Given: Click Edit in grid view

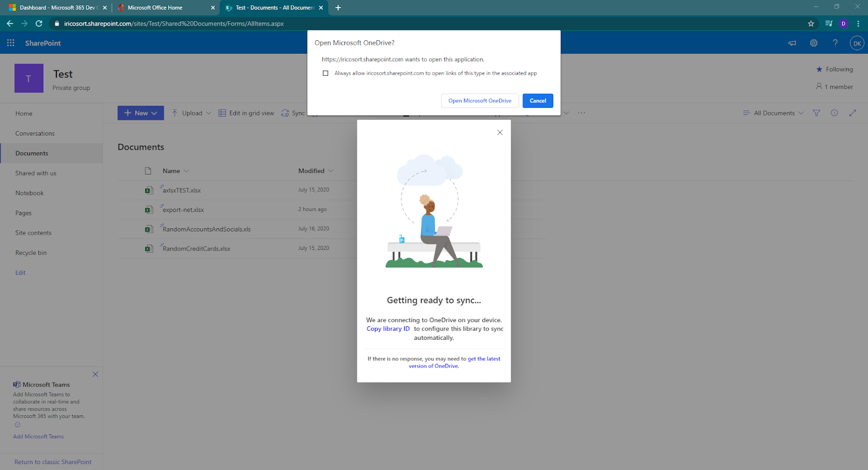Looking at the screenshot, I should pyautogui.click(x=246, y=113).
